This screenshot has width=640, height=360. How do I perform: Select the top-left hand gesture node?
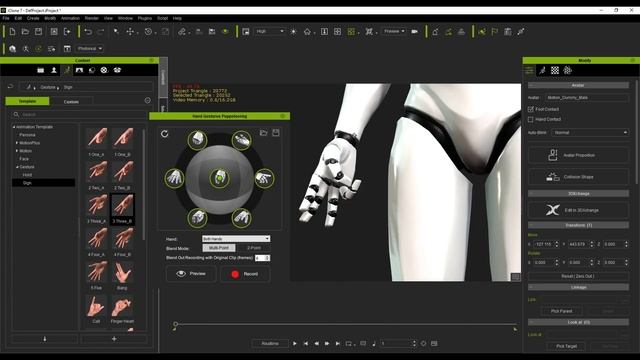pyautogui.click(x=197, y=140)
